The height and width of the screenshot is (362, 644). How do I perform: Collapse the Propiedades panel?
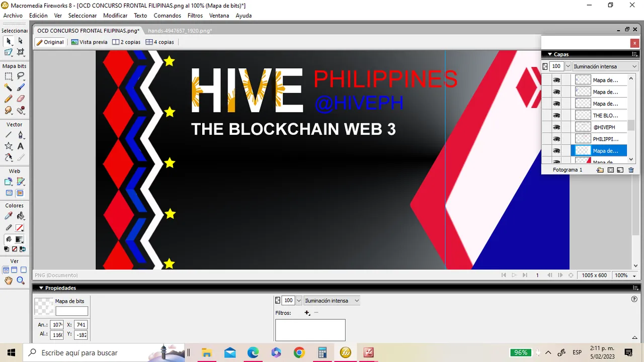coord(41,288)
